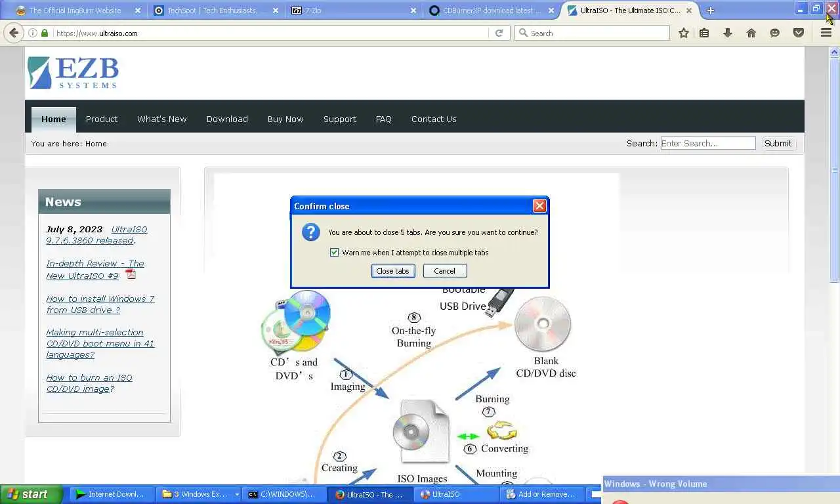Switch to the 7-Zip tab
This screenshot has width=840, height=504.
click(x=351, y=10)
